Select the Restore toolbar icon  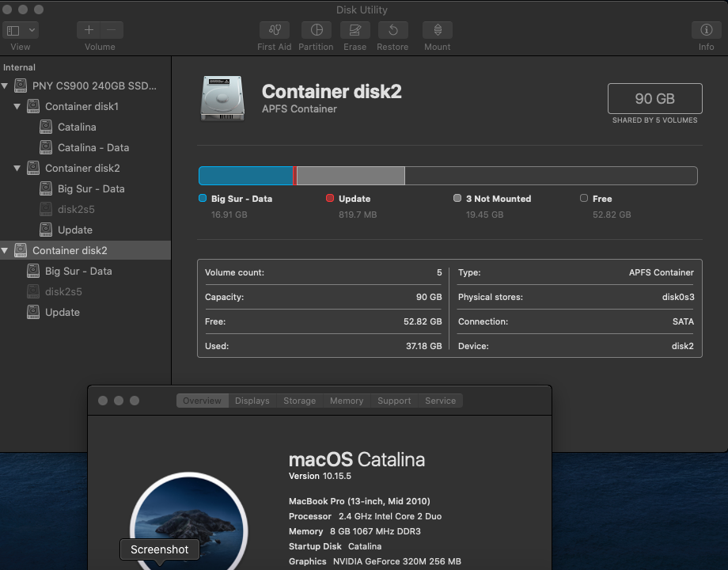click(x=392, y=30)
